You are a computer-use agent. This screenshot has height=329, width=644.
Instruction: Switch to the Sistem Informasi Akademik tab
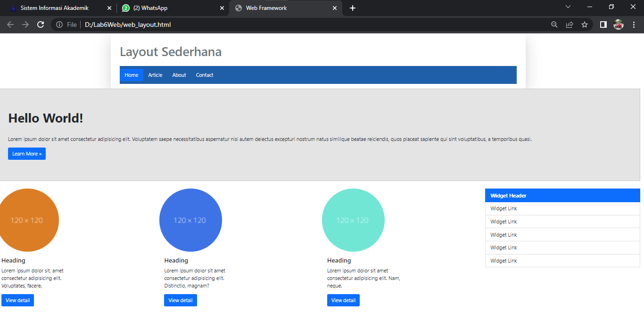[x=60, y=8]
